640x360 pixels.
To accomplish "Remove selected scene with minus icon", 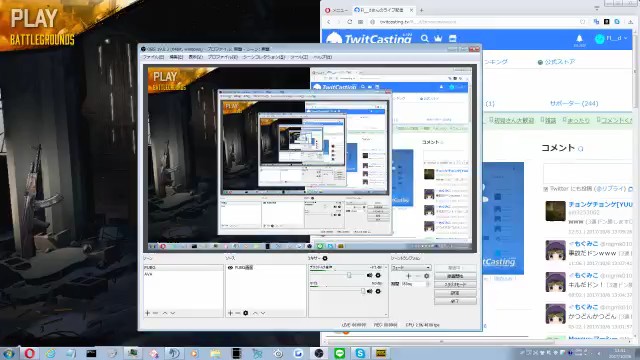I will (156, 313).
